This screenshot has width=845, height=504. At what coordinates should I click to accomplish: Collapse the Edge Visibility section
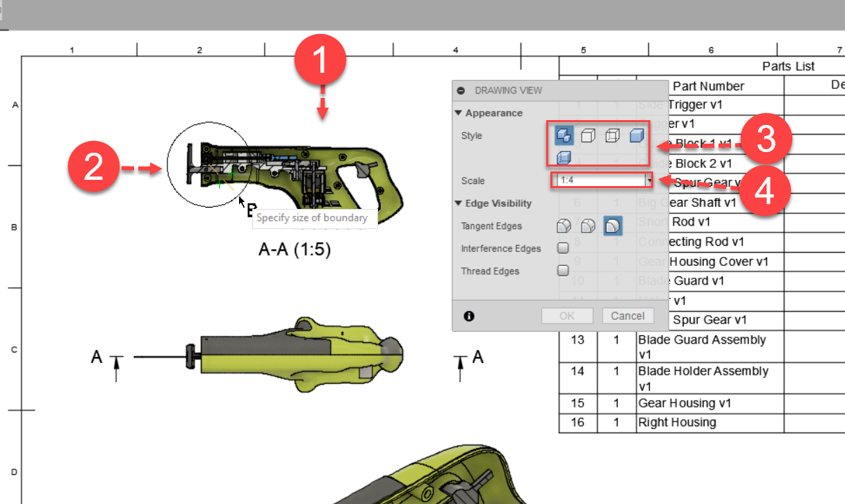(459, 203)
